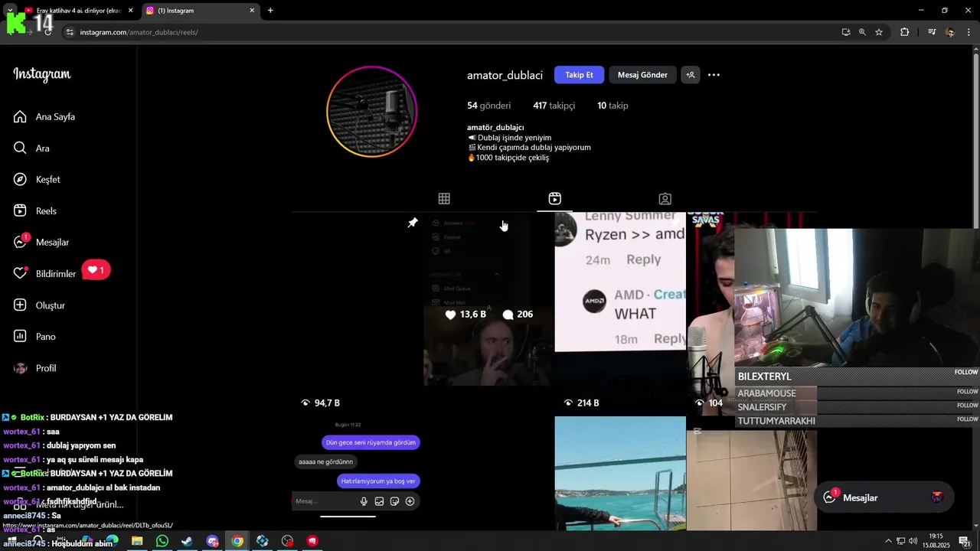Image resolution: width=980 pixels, height=551 pixels.
Task: Open Profil in the sidebar
Action: pyautogui.click(x=35, y=368)
